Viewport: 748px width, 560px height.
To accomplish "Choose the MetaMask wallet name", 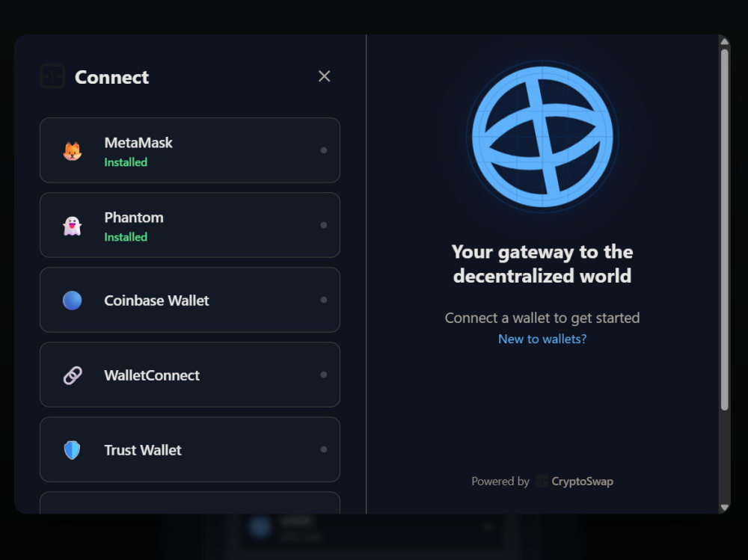I will pos(138,143).
